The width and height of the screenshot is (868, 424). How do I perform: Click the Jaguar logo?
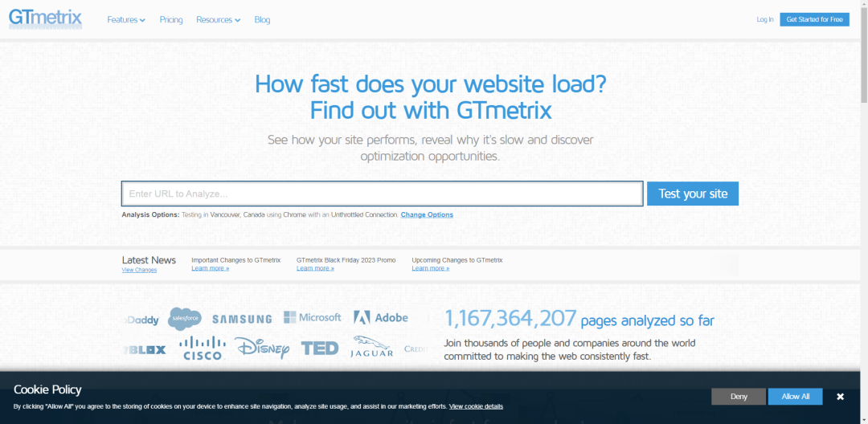point(372,347)
